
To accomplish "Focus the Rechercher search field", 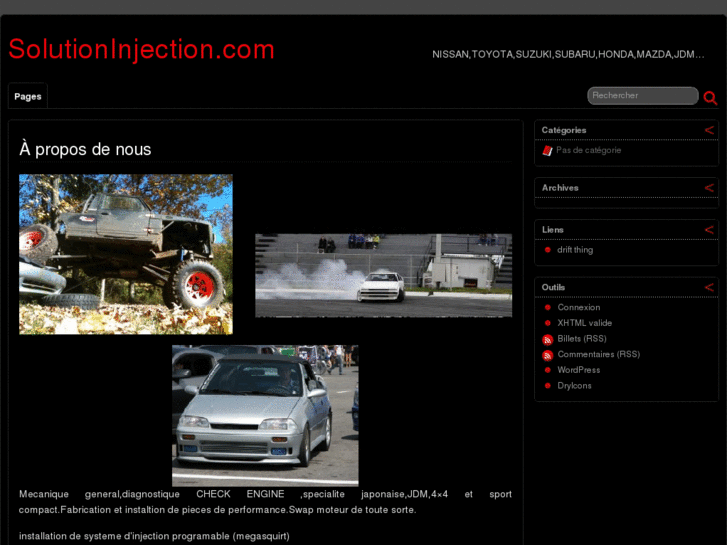I will click(x=643, y=96).
